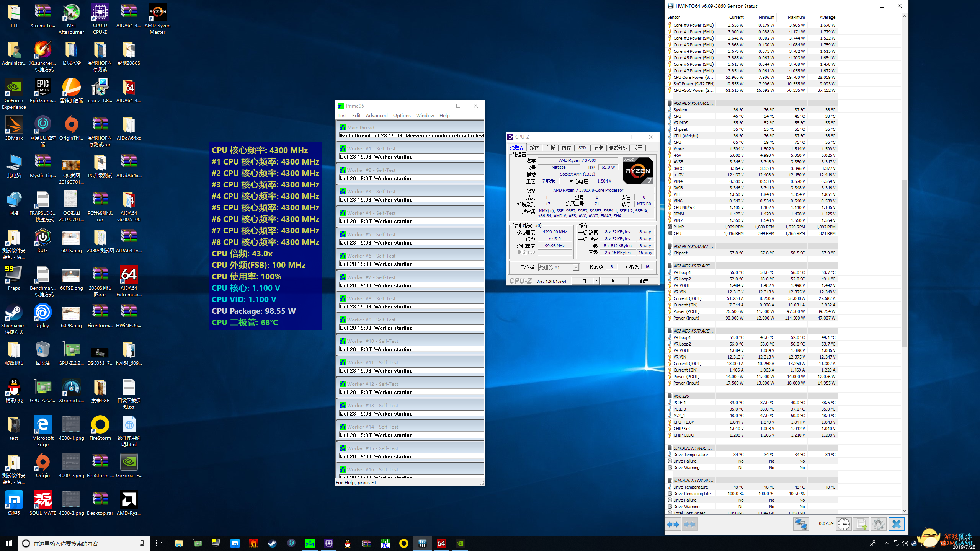Switch to CPU-Z SPD tab

[x=582, y=148]
